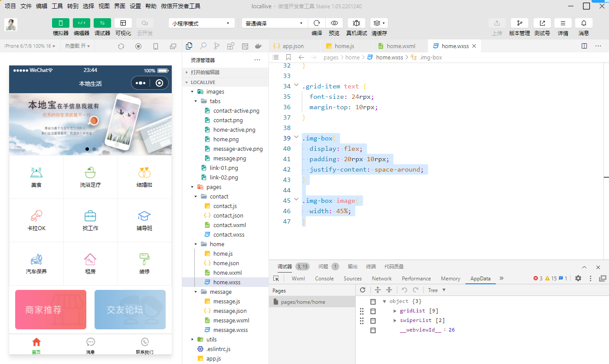
Task: Click the editor bookmark icon in breadcrumb
Action: [288, 57]
